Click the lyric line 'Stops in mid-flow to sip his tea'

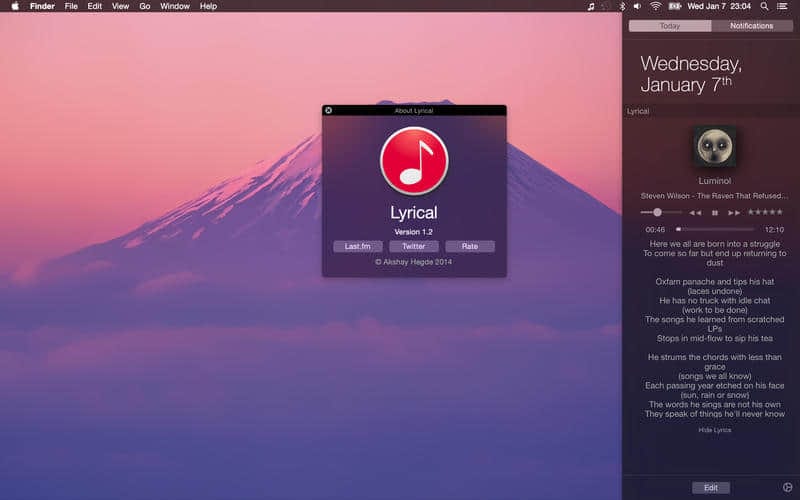pos(714,338)
